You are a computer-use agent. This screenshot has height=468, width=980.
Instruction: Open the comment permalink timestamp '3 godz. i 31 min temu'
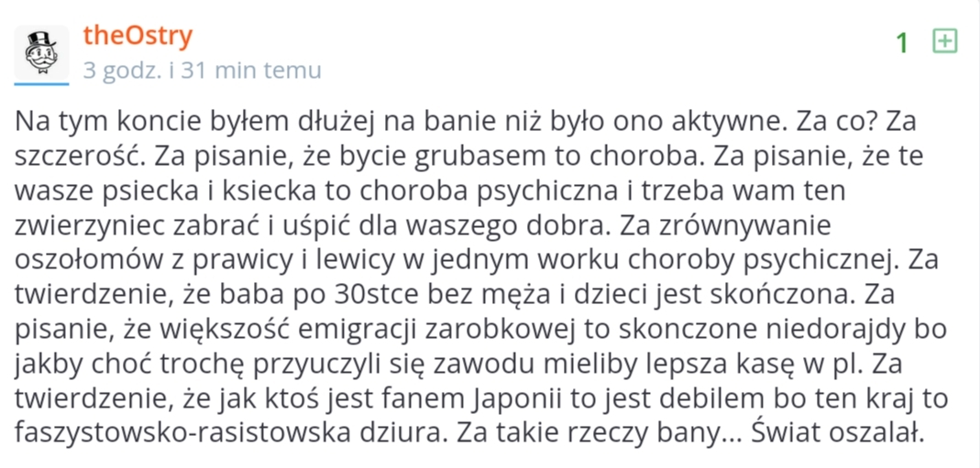tap(202, 71)
